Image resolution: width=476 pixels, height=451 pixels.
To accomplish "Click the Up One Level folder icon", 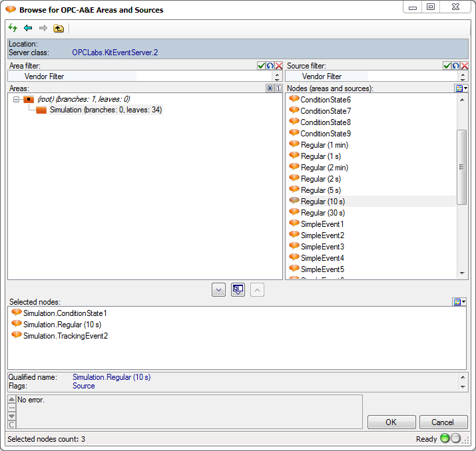I will pos(59,28).
